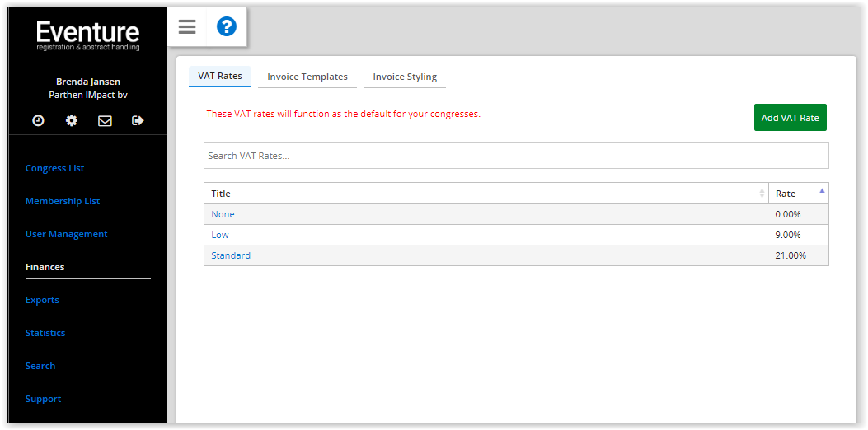
Task: Select the VAT Rates tab
Action: (x=220, y=77)
